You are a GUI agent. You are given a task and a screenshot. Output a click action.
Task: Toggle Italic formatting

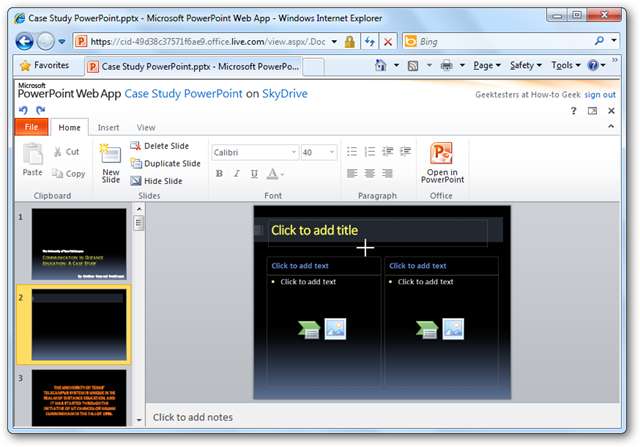[x=237, y=173]
